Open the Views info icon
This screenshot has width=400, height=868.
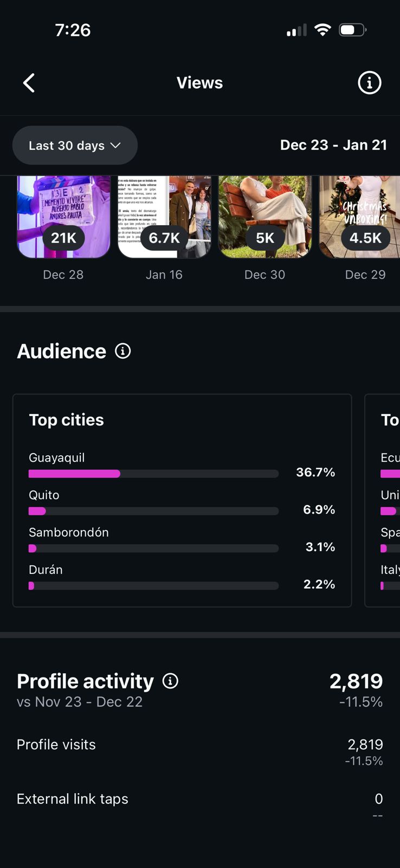[x=370, y=83]
